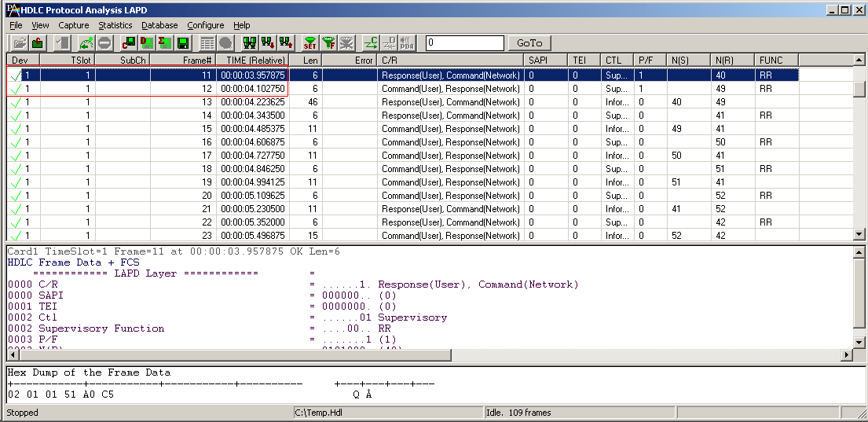
Task: Click the Frame# column header
Action: [183, 60]
